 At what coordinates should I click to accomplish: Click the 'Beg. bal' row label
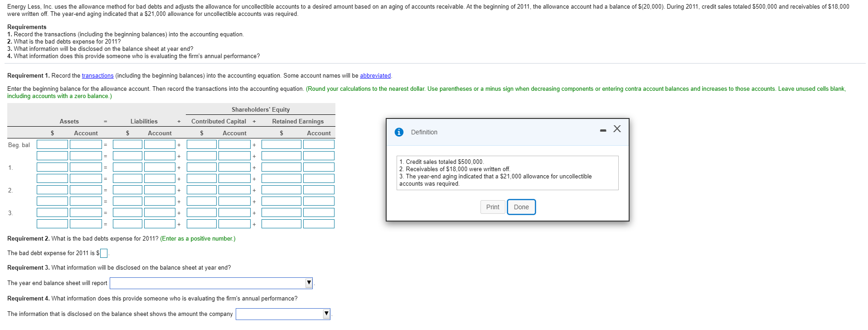pyautogui.click(x=19, y=145)
